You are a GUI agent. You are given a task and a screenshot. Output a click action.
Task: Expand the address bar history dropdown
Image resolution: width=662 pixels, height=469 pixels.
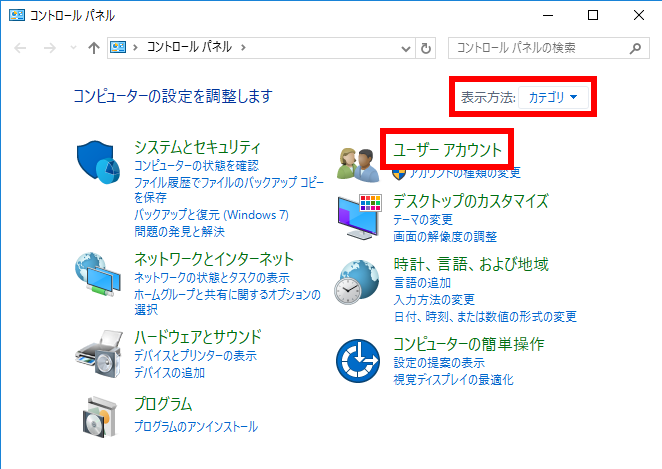coord(405,48)
